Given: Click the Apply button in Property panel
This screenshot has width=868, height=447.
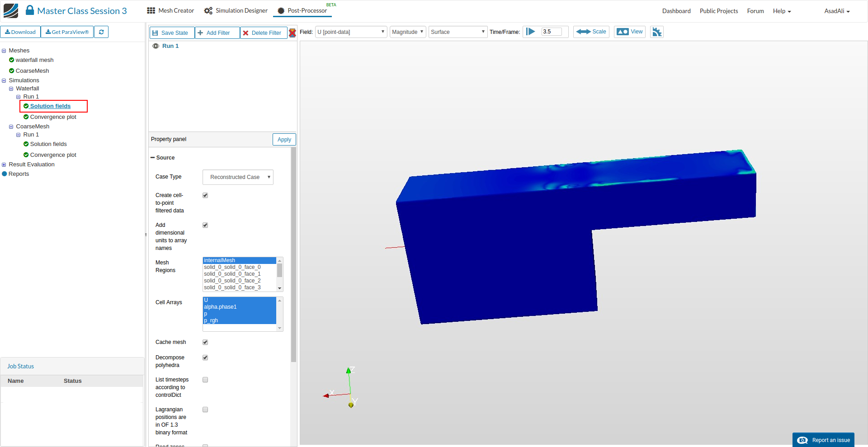Looking at the screenshot, I should click(284, 140).
